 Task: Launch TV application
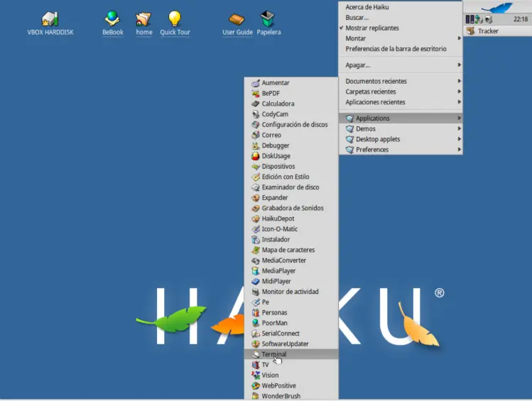(x=291, y=365)
